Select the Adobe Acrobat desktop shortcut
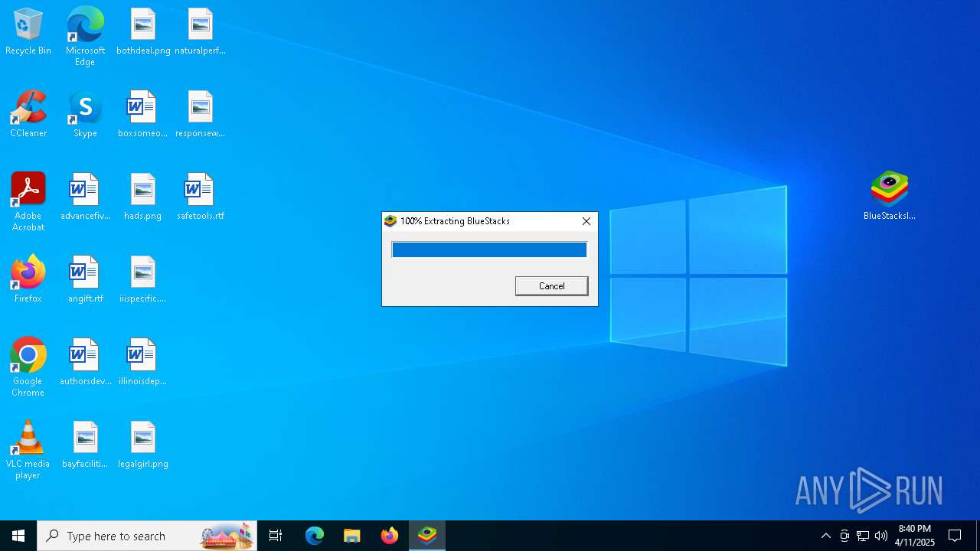The height and width of the screenshot is (551, 980). coord(28,202)
